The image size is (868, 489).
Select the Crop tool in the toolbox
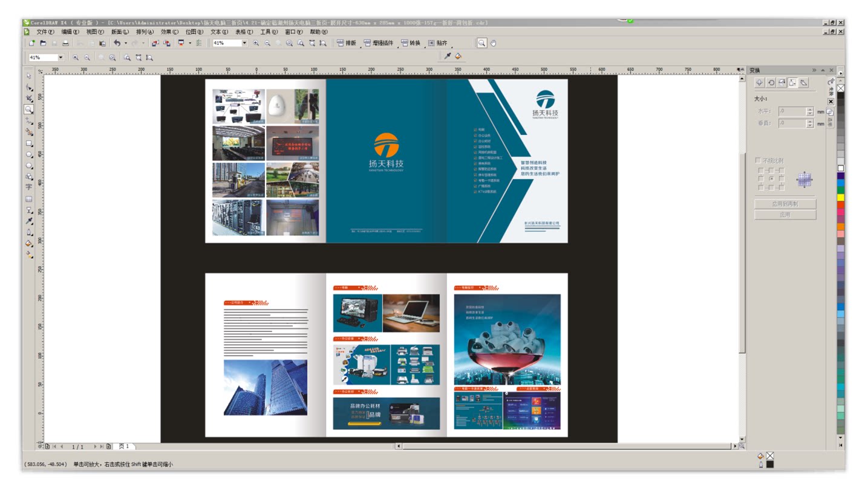tap(28, 99)
